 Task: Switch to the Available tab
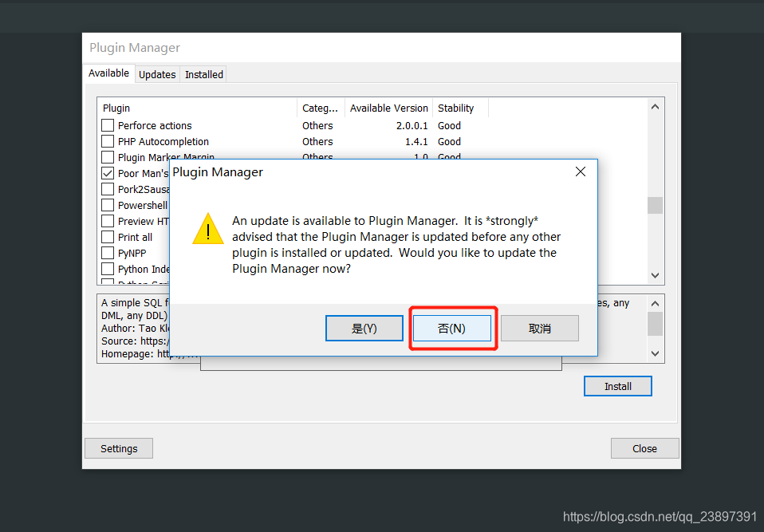108,73
